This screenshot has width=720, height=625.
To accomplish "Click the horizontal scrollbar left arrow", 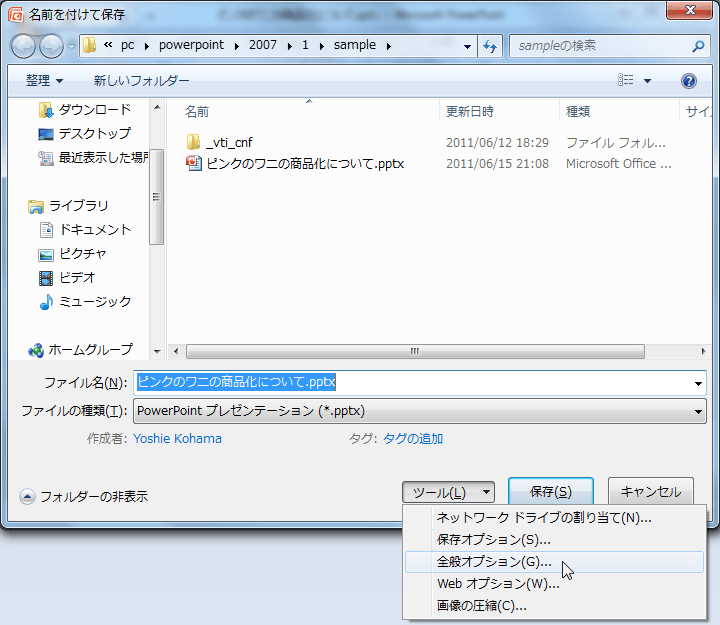I will [x=176, y=352].
